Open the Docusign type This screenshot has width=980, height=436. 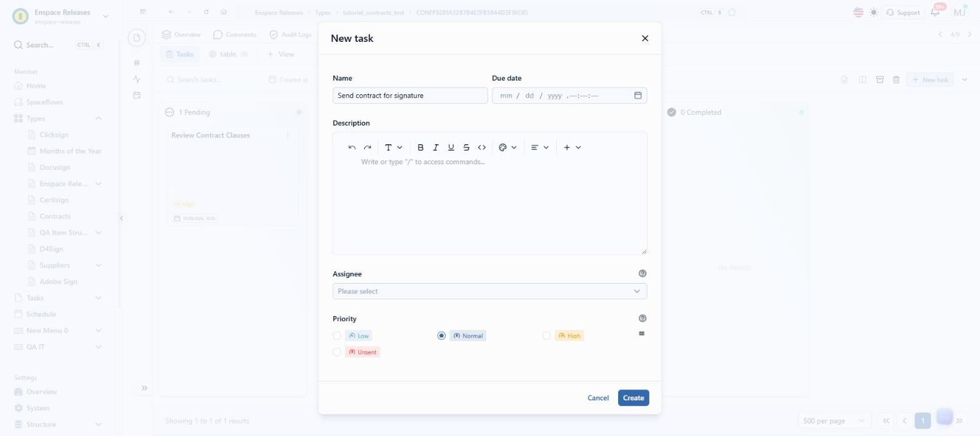(54, 167)
